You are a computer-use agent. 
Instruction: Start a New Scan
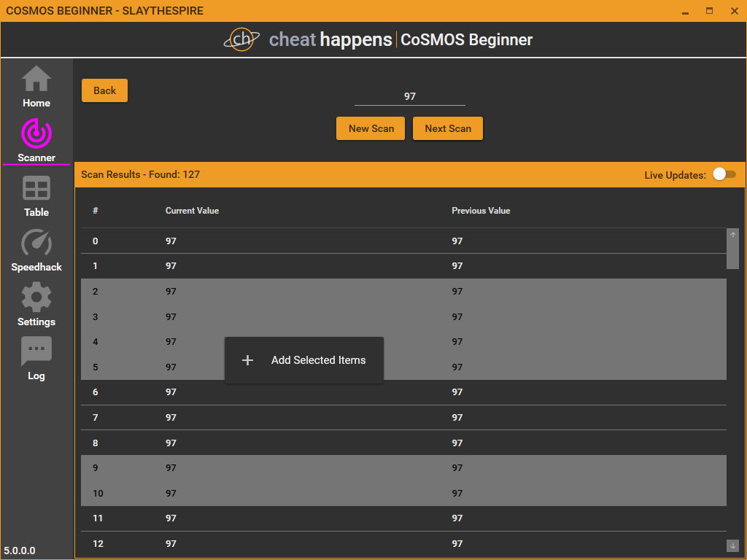[x=371, y=128]
